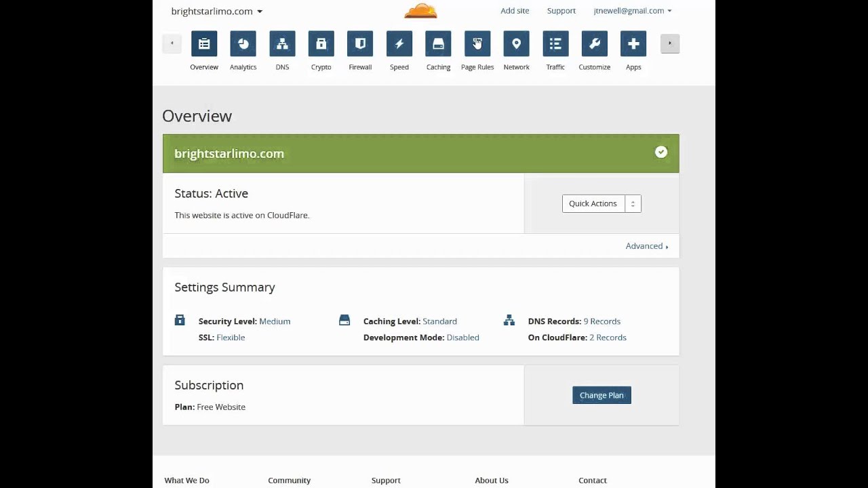Open the Apps plus icon
The image size is (868, 488).
tap(633, 43)
